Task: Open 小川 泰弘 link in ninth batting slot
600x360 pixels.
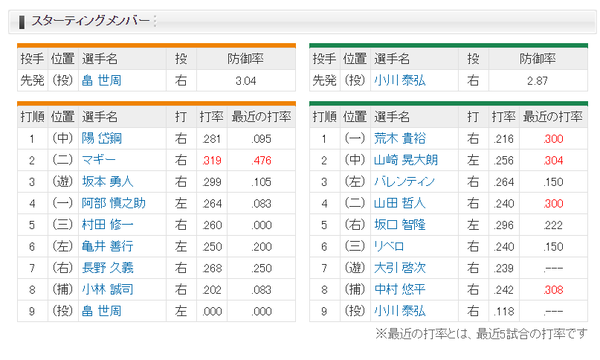Action: [x=399, y=311]
